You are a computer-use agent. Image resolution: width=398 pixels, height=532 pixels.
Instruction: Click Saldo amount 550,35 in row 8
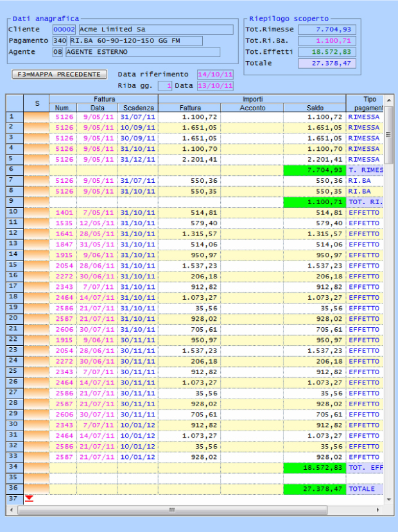[x=329, y=191]
